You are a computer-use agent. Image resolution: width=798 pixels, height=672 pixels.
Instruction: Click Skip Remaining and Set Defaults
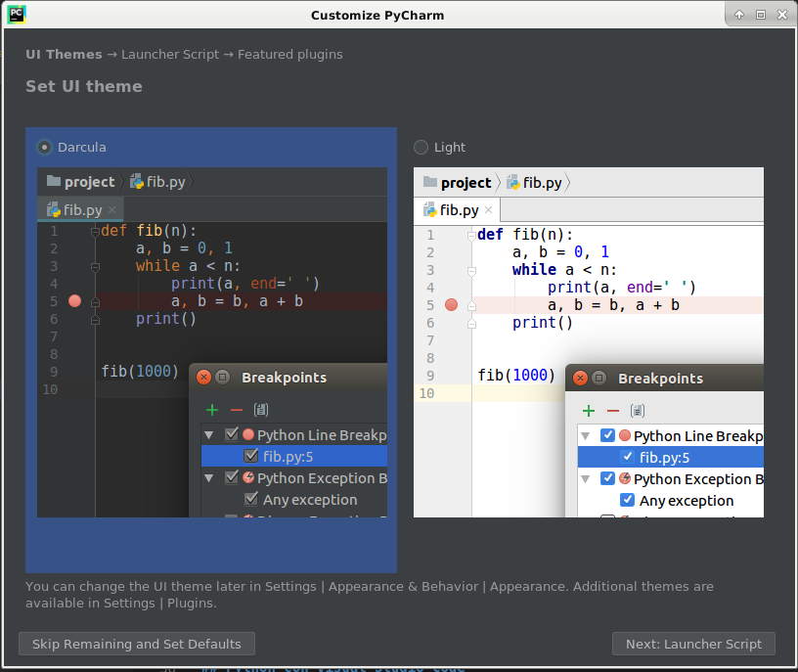pyautogui.click(x=137, y=644)
